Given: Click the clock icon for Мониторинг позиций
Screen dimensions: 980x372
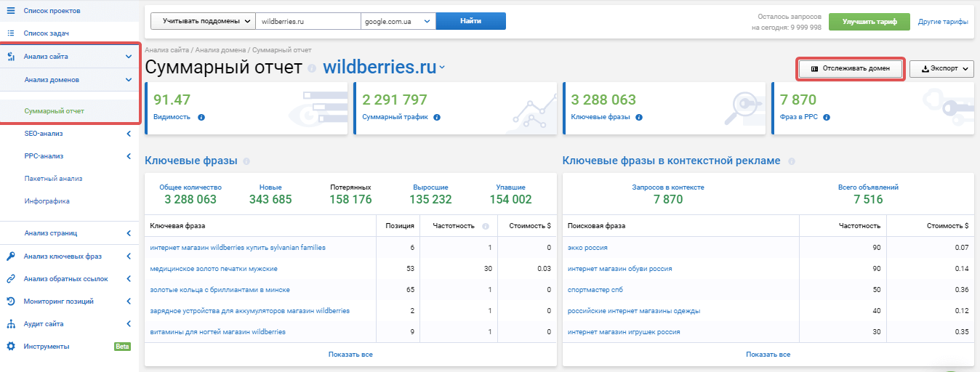Looking at the screenshot, I should [x=11, y=301].
